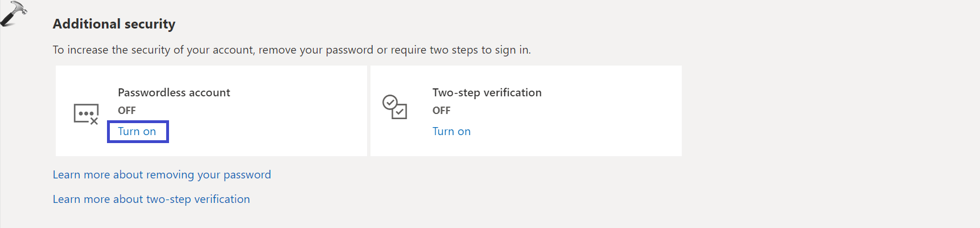The width and height of the screenshot is (980, 228).
Task: Click the "Two-step verification" title text
Action: coord(487,92)
